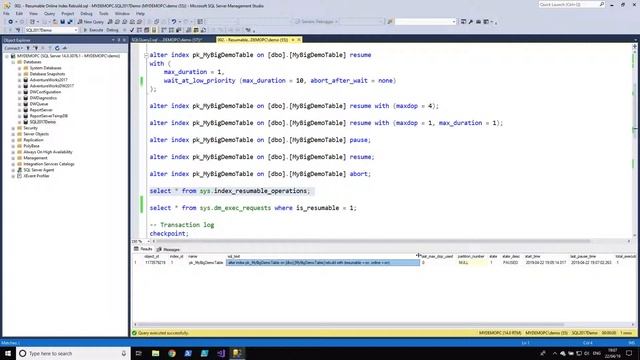Open the empty combo box dropdown in top toolbar
This screenshot has height=360, width=640.
click(454, 22)
